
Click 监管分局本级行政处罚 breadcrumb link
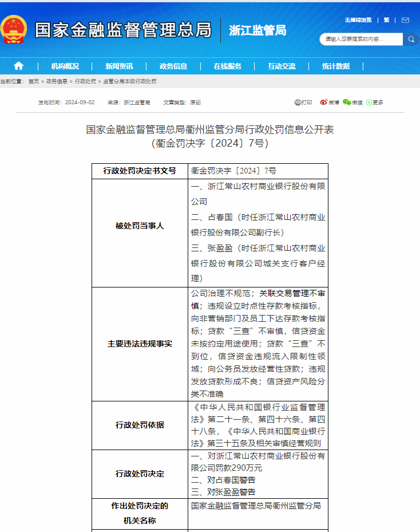pyautogui.click(x=129, y=81)
